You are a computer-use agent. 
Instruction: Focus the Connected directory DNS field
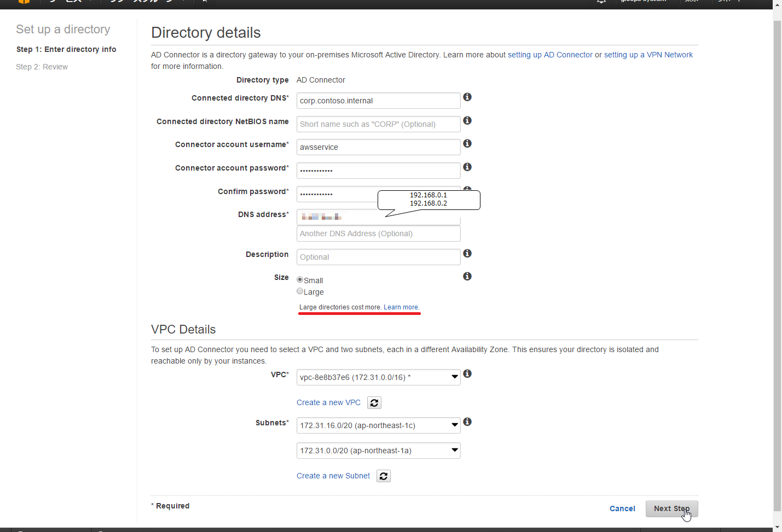click(378, 101)
